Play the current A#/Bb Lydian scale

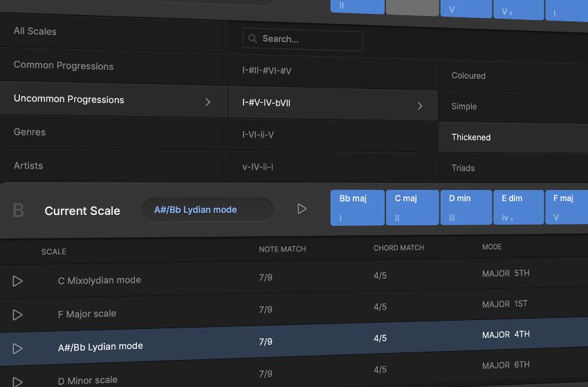(x=302, y=209)
